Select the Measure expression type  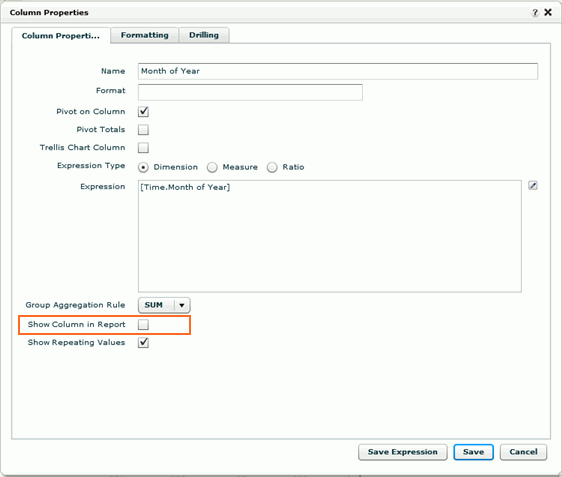click(212, 167)
